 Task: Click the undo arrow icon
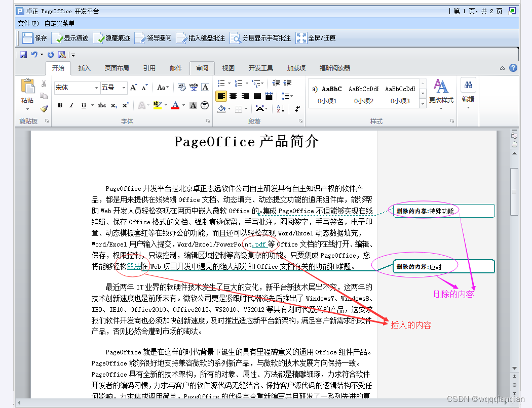34,54
